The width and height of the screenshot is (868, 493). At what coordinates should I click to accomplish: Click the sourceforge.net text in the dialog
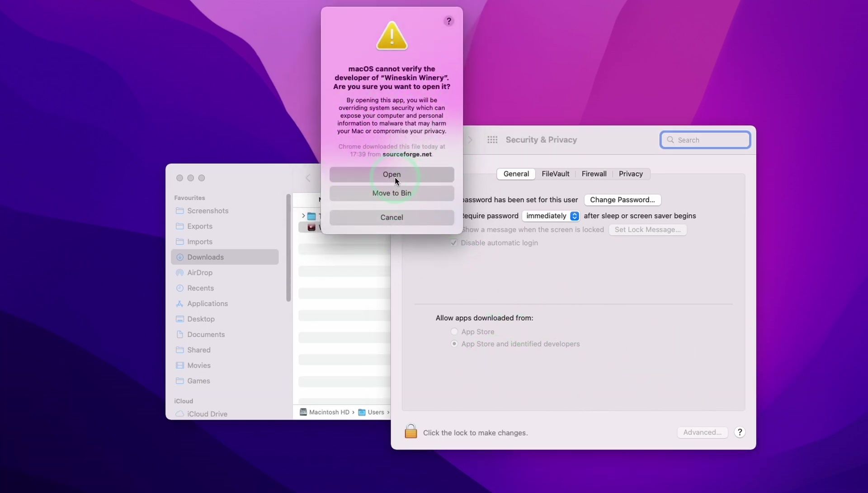click(x=407, y=154)
